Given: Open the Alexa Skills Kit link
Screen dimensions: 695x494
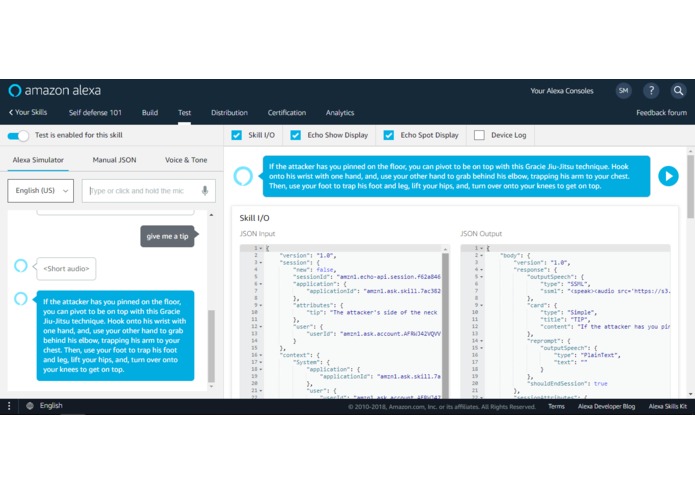Looking at the screenshot, I should pos(668,406).
